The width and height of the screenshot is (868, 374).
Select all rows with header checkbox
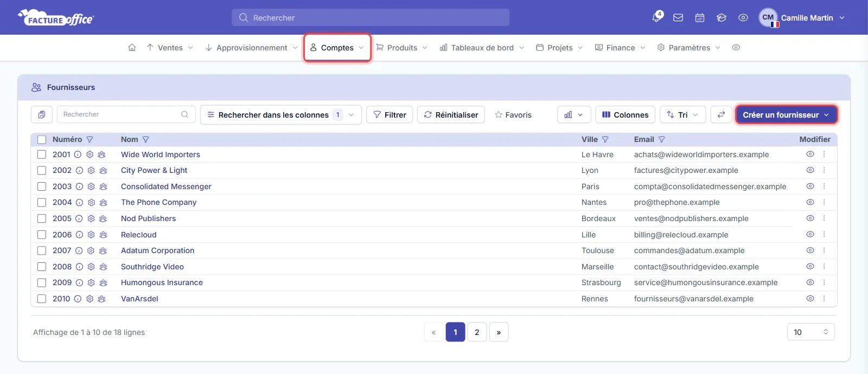click(42, 139)
